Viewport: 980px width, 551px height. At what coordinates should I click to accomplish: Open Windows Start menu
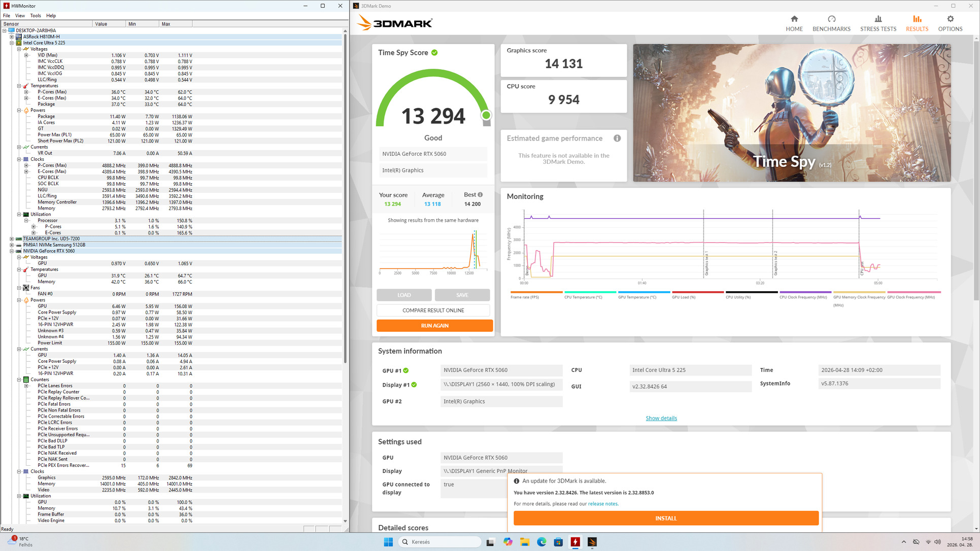pyautogui.click(x=388, y=542)
